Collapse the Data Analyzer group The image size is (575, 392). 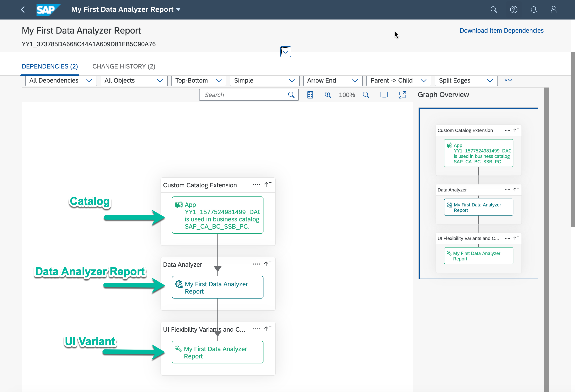[268, 264]
